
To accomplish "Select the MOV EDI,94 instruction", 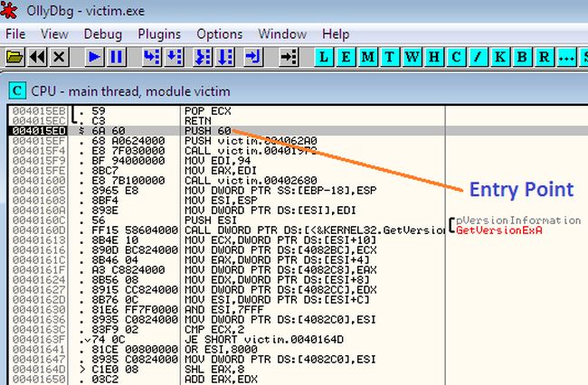I will tap(217, 161).
